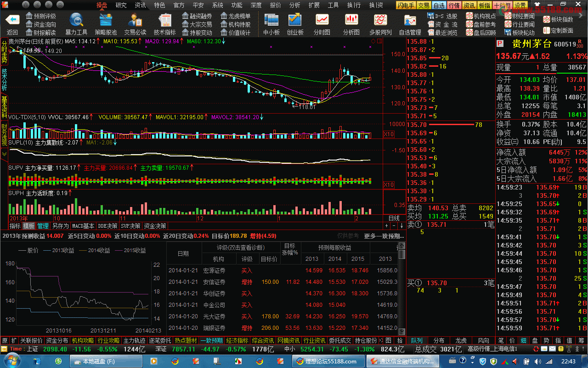The width and height of the screenshot is (588, 368).
Task: Select the 分时走势 side tab
Action: tap(4, 52)
